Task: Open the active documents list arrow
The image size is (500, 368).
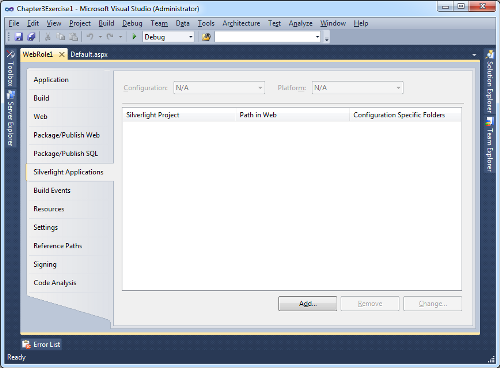Action: 474,55
